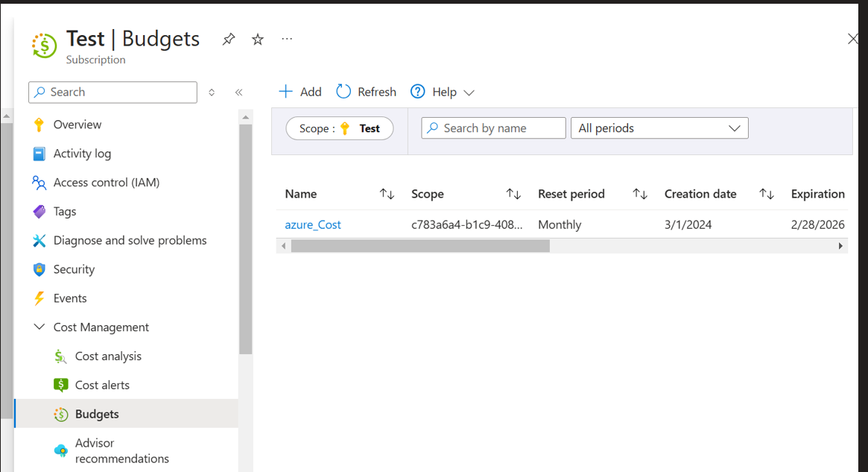Click the 2/28/2026 expiration cell

(817, 224)
